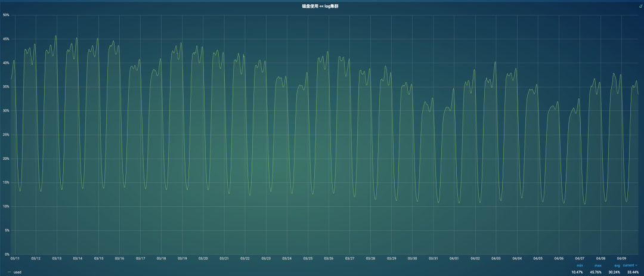The width and height of the screenshot is (644, 276).
Task: Click the '30%' y-axis label
Action: click(6, 111)
